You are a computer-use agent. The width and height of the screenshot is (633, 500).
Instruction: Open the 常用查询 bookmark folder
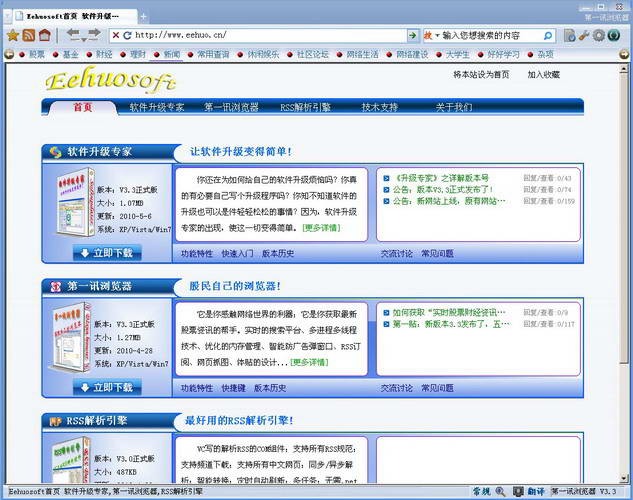tap(209, 54)
